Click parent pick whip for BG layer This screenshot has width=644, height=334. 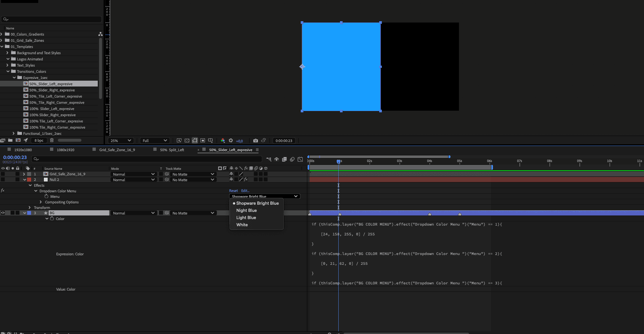coord(167,213)
